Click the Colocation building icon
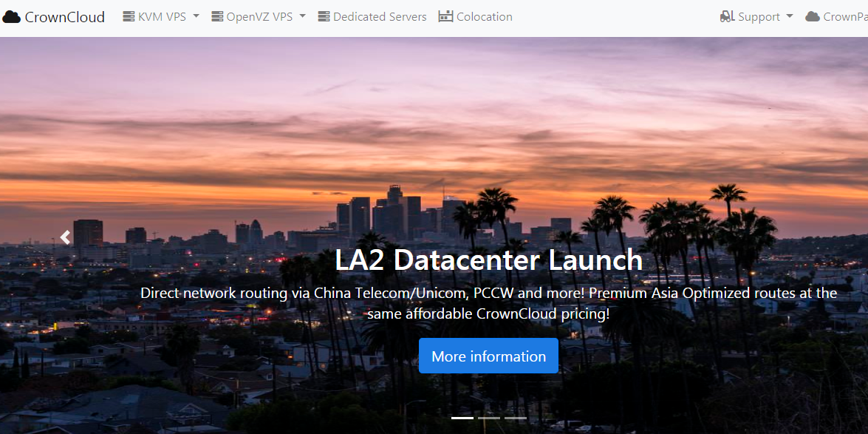 click(445, 16)
